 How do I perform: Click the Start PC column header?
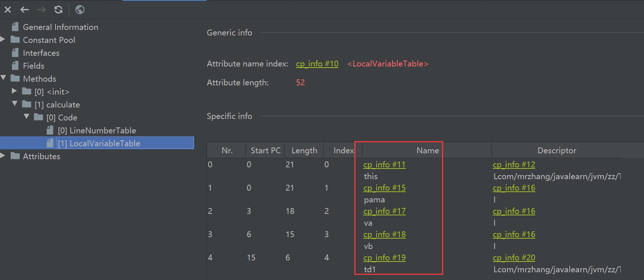click(265, 151)
